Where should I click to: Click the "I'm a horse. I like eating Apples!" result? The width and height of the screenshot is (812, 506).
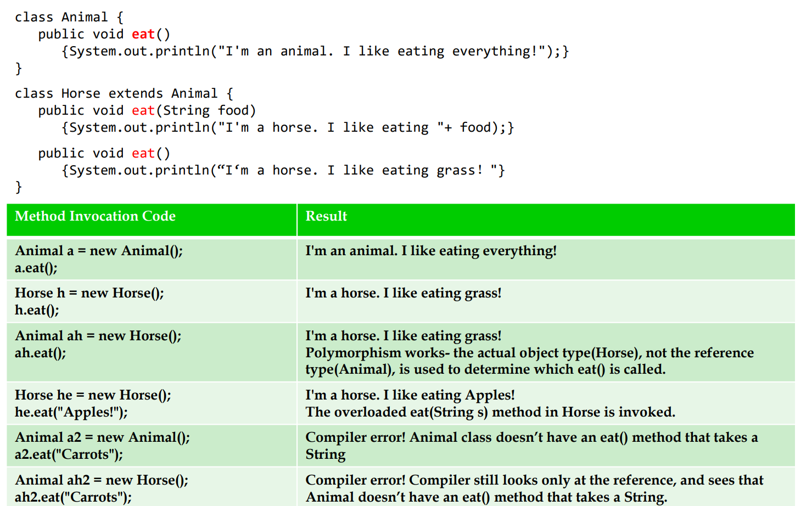pyautogui.click(x=410, y=395)
